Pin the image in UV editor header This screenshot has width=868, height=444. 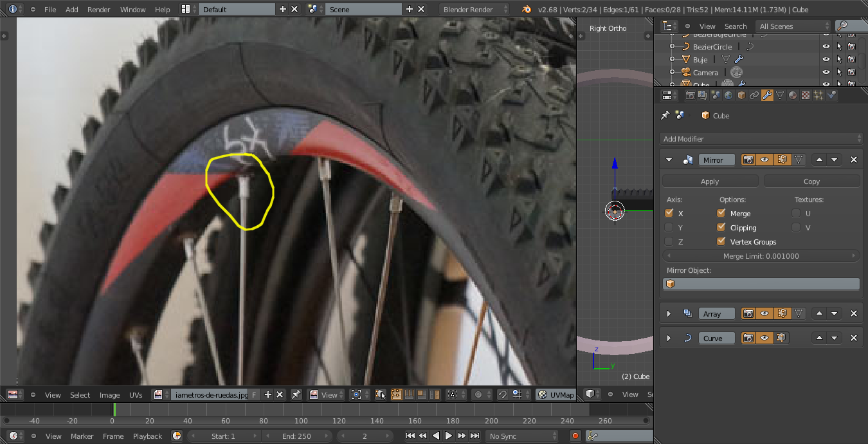[296, 394]
